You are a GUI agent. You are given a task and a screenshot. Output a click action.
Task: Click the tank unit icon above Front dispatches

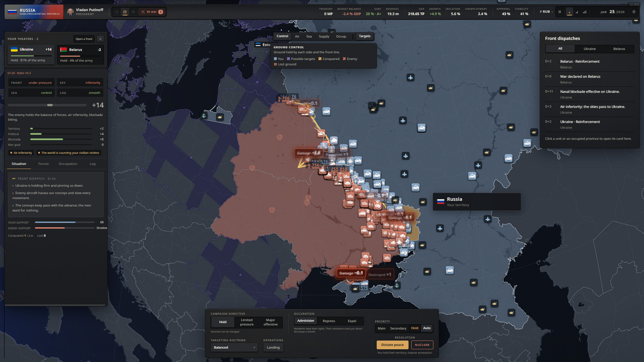527,24
